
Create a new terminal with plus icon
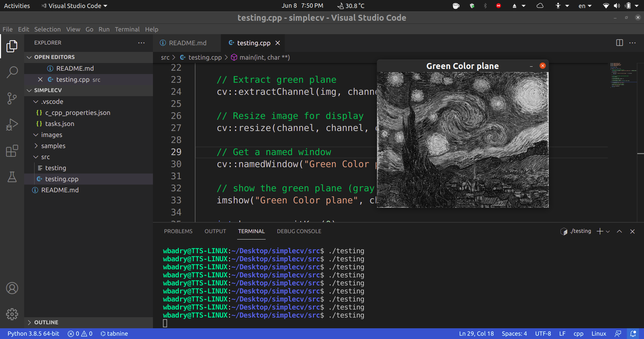click(x=600, y=231)
